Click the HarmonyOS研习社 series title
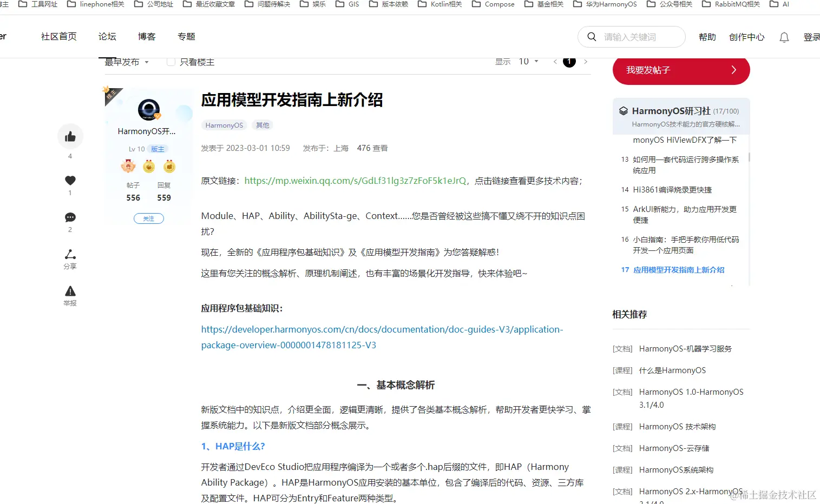The height and width of the screenshot is (504, 820). pos(671,111)
